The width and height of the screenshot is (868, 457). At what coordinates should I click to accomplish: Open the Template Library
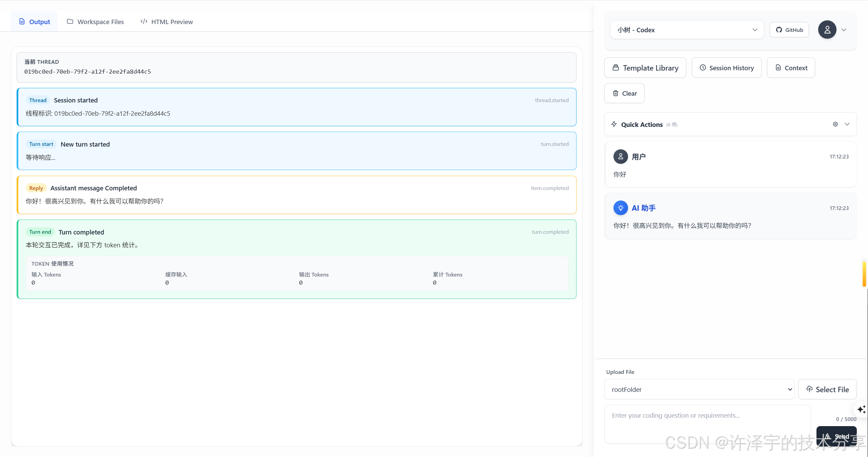point(645,68)
